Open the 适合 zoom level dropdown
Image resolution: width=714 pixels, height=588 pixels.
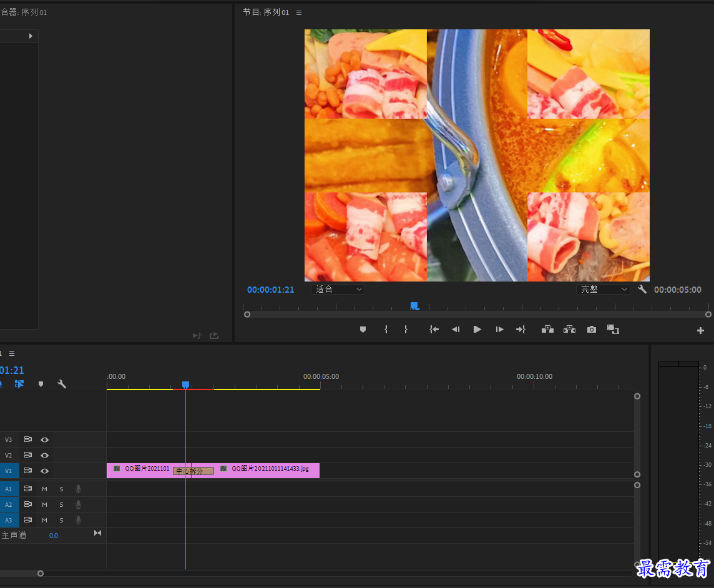(x=338, y=289)
